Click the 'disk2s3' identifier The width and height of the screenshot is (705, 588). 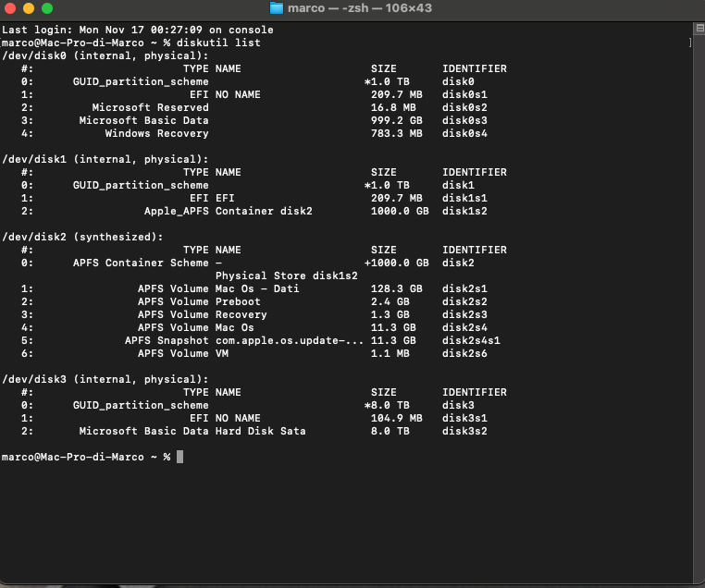(464, 314)
